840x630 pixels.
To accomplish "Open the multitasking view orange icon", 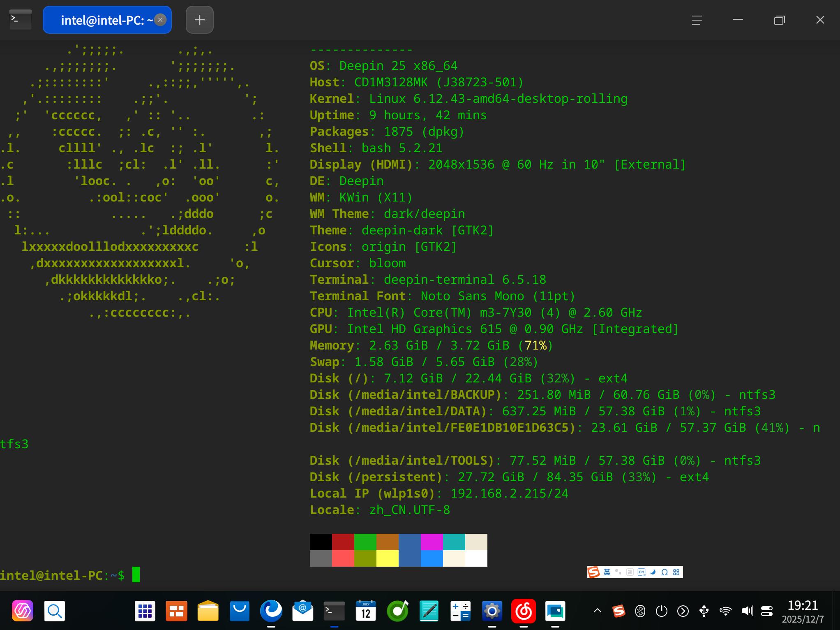I will pos(176,611).
